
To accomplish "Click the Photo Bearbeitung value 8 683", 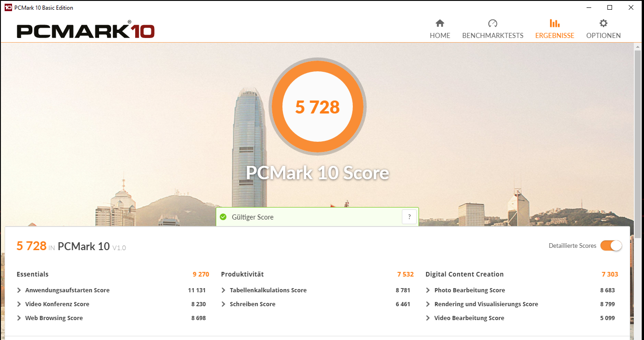I will 608,290.
